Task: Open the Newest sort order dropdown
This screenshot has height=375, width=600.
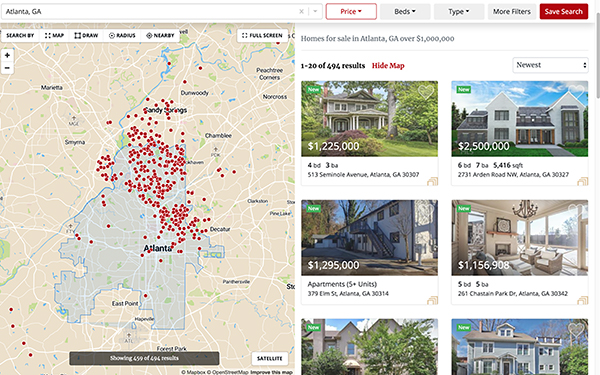Action: click(x=550, y=65)
